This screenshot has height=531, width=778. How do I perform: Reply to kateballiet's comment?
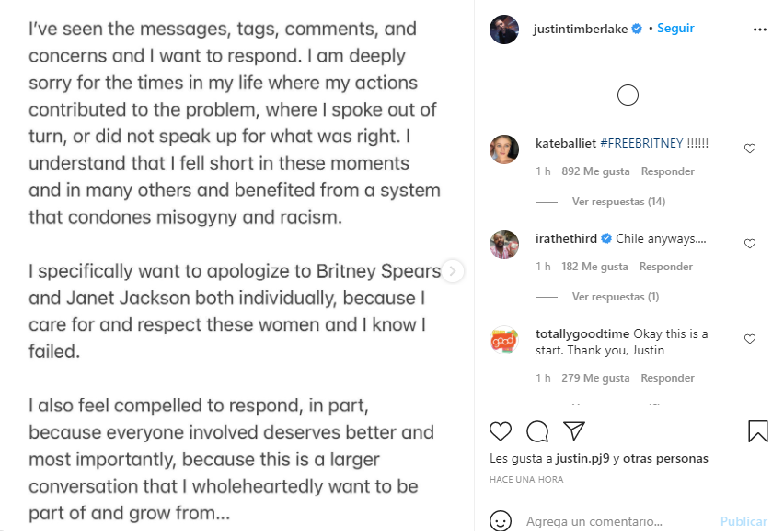click(x=667, y=172)
